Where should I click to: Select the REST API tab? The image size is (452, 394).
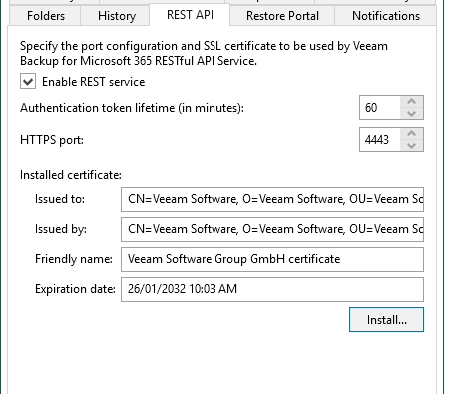(x=190, y=15)
